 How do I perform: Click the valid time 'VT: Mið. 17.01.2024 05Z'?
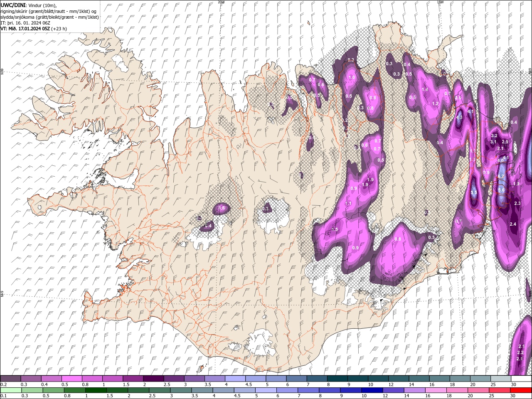click(x=25, y=29)
